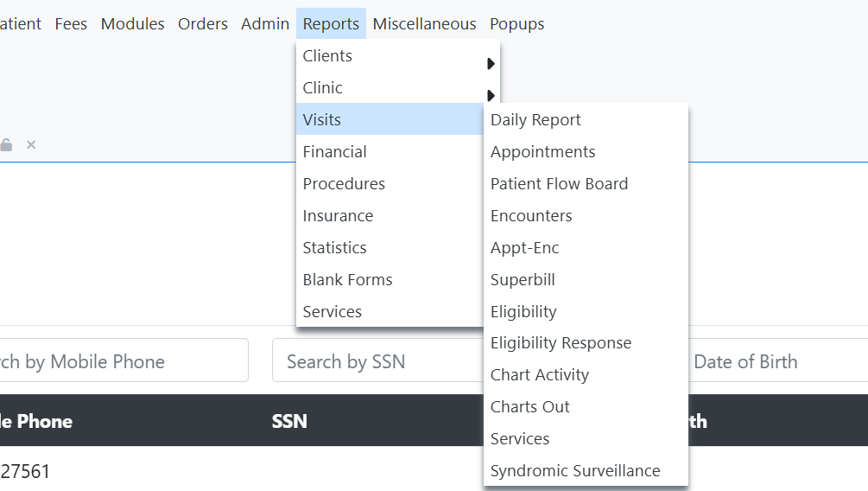Screen dimensions: 868x491
Task: Expand the Clinic submenu arrow
Action: tap(491, 95)
